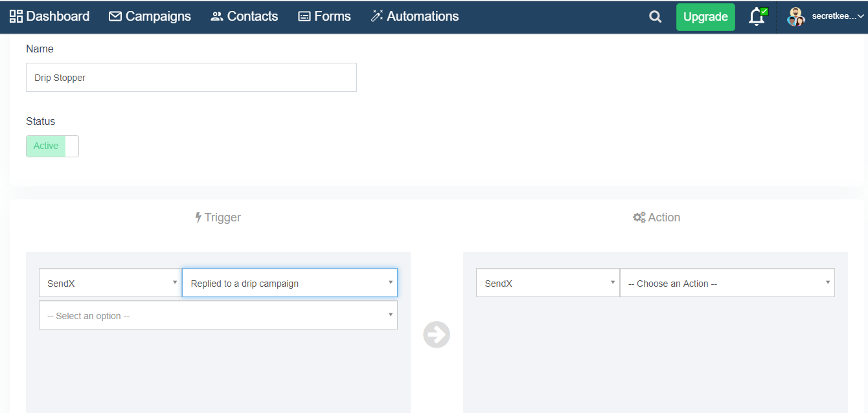Screen dimensions: 868x413
Task: Click the Forms icon in navbar
Action: [304, 16]
